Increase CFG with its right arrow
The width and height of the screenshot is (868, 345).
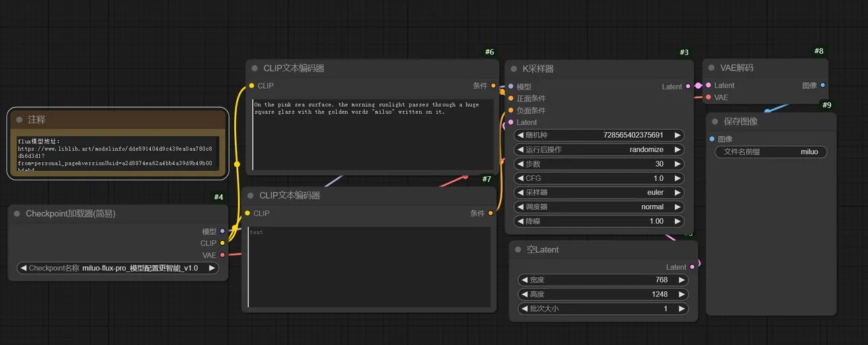(678, 178)
